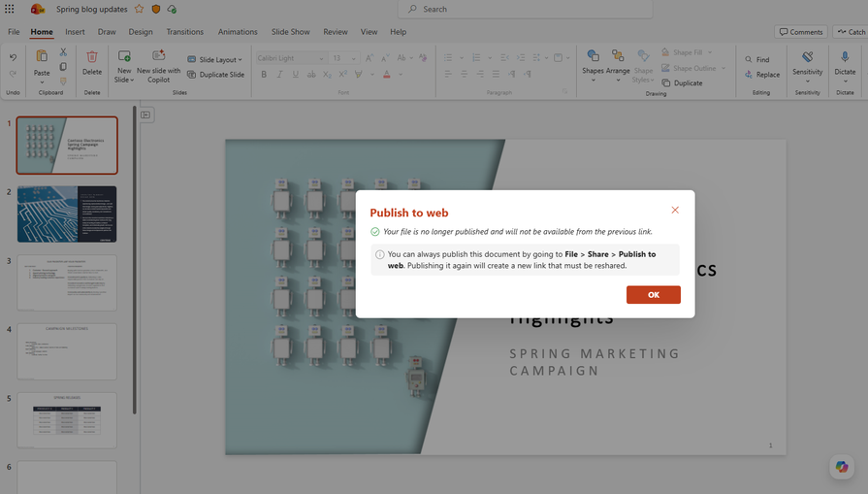Open the app launcher grid

click(10, 9)
